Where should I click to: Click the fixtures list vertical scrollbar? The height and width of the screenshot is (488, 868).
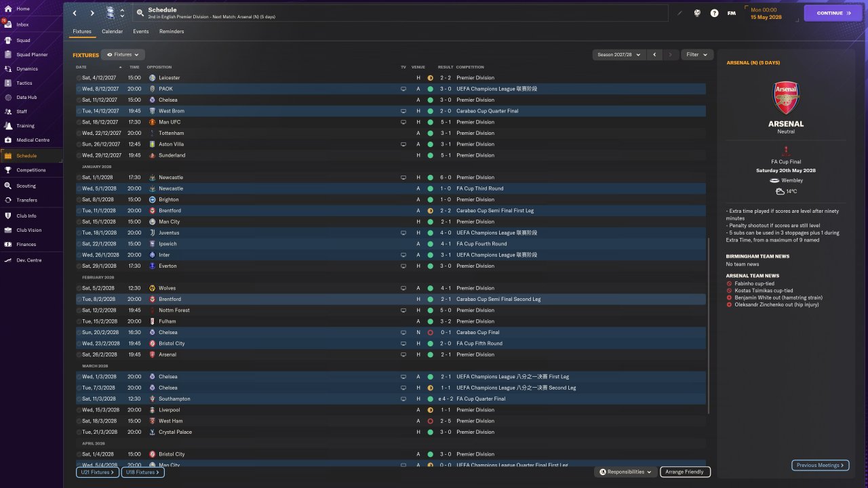tap(710, 325)
